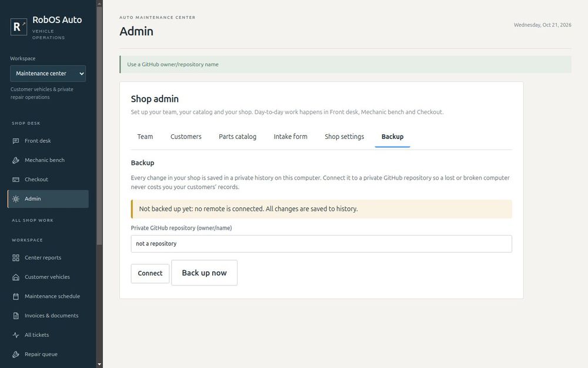Go to Front desk
Image resolution: width=588 pixels, height=368 pixels.
point(48,141)
